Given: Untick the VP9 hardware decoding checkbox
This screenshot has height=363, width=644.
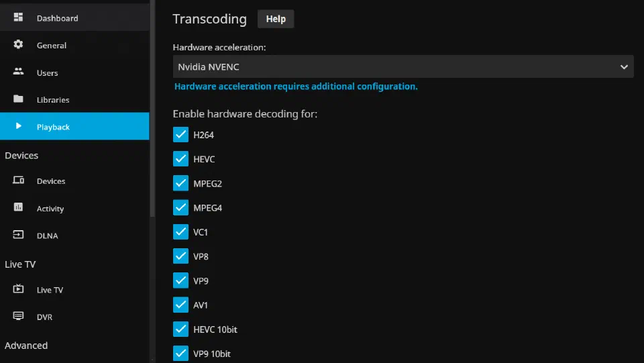Looking at the screenshot, I should point(180,280).
